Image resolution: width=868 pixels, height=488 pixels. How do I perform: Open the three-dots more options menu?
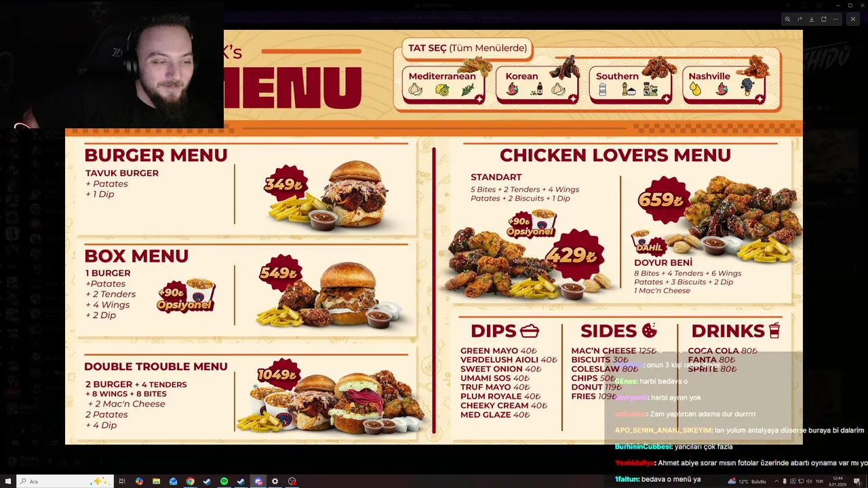(835, 19)
